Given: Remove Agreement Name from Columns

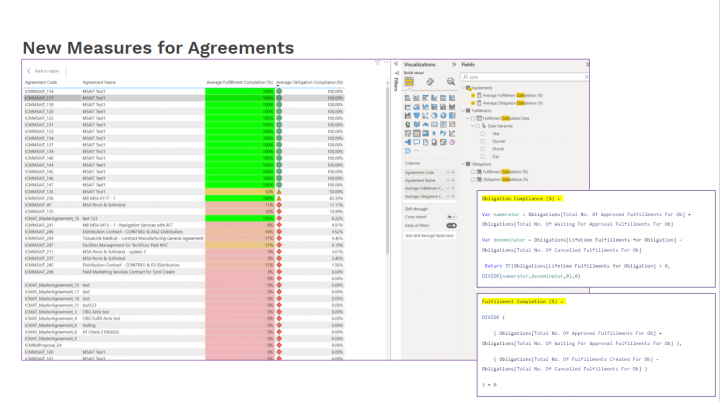Looking at the screenshot, I should [x=453, y=181].
